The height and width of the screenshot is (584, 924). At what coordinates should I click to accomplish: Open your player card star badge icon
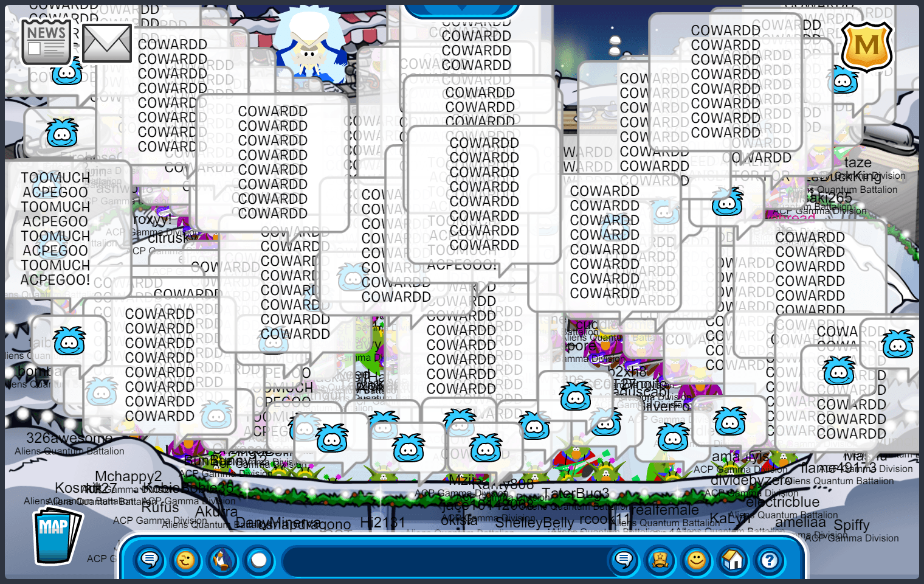pos(660,560)
